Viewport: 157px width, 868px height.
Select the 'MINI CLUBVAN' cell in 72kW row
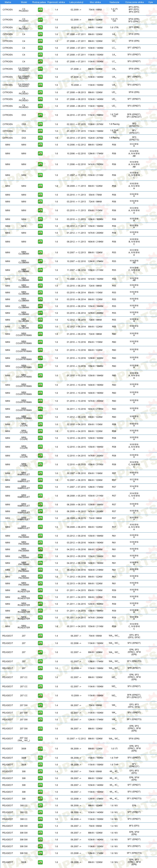pos(24,320)
